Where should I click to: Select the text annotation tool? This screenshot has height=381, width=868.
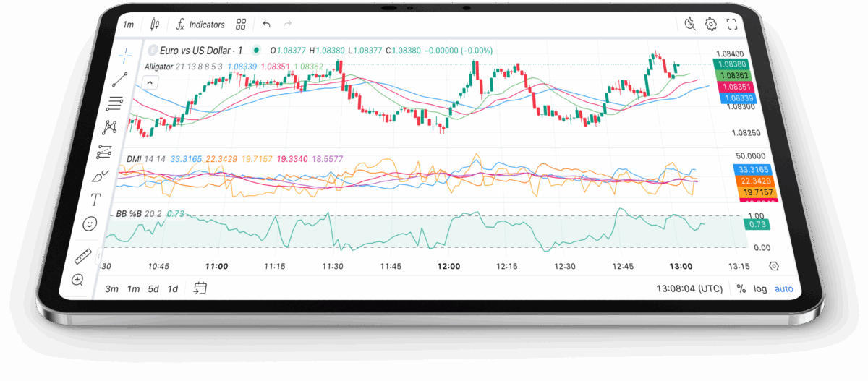point(95,200)
